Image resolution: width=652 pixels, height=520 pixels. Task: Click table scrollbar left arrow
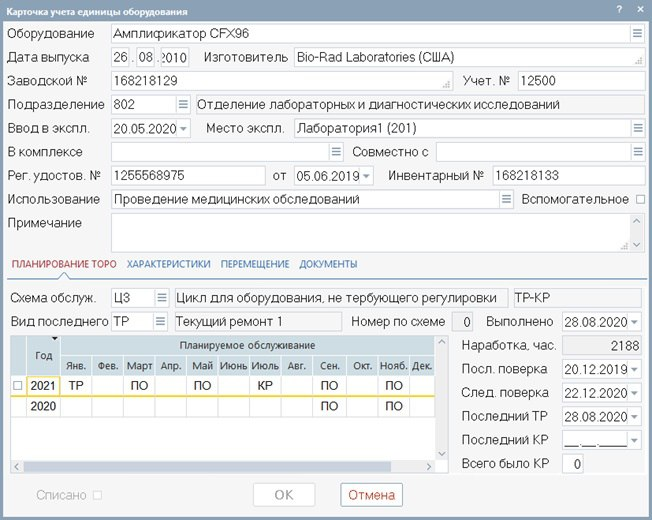click(17, 467)
